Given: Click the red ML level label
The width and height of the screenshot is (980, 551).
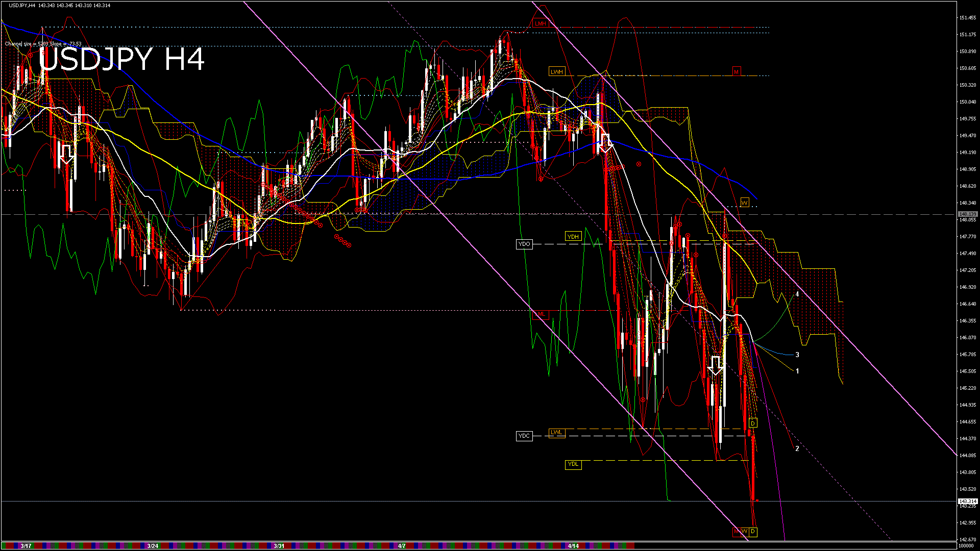Looking at the screenshot, I should tap(541, 314).
